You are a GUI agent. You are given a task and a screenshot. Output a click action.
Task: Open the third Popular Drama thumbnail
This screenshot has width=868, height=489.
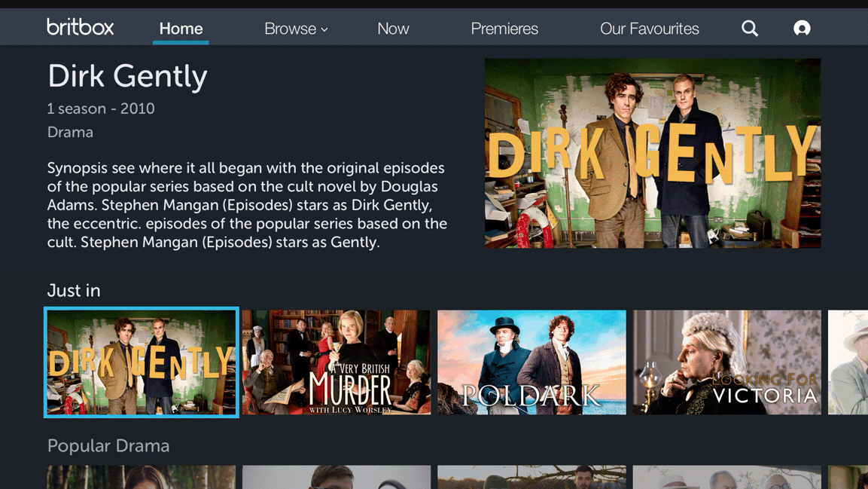pos(531,477)
